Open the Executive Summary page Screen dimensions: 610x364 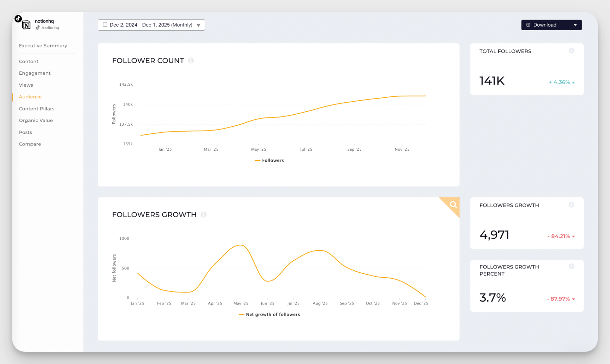pyautogui.click(x=43, y=45)
